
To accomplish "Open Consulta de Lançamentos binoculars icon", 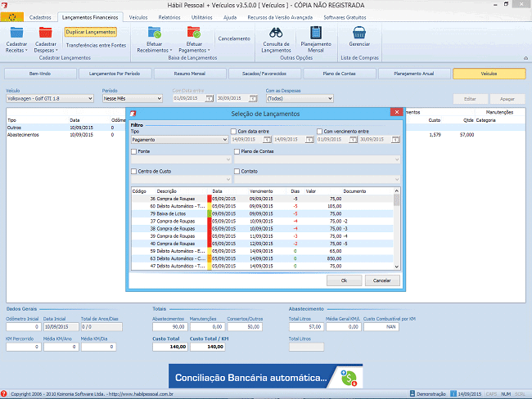I will (x=276, y=33).
